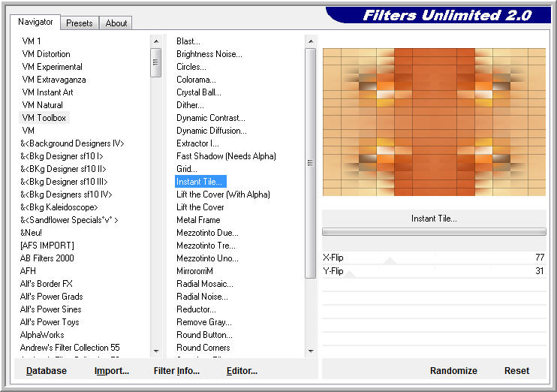Select &<Sandflower Specials°v°> category
This screenshot has width=557, height=392.
pyautogui.click(x=69, y=220)
